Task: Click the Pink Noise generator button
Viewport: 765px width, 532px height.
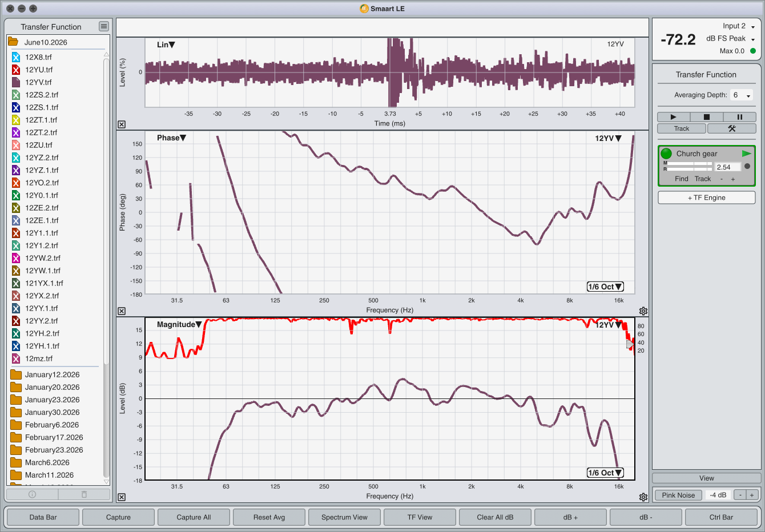Action: coord(678,495)
